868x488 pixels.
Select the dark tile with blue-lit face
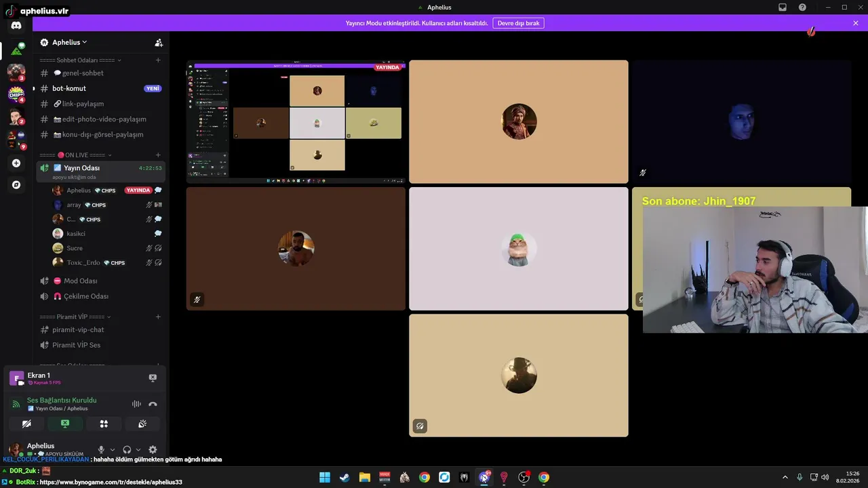point(741,122)
